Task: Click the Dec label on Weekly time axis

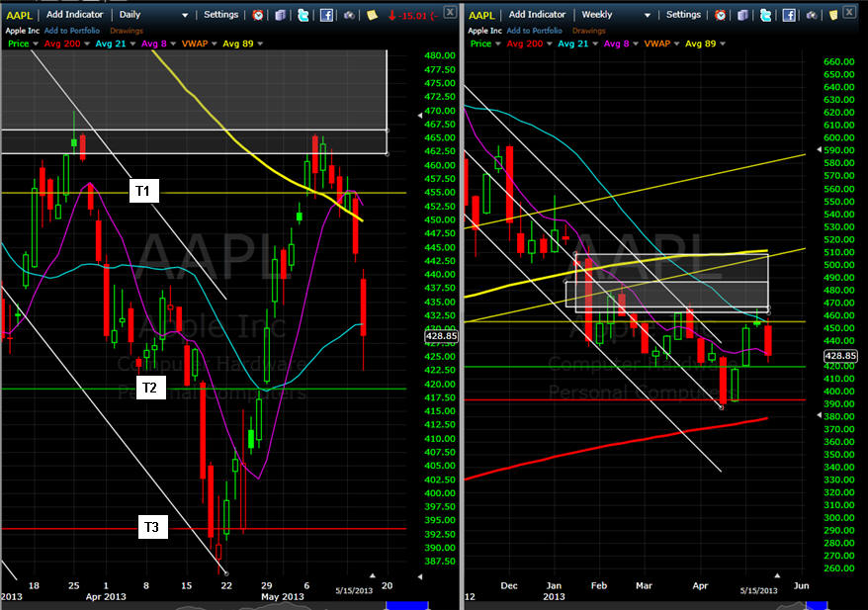Action: 509,585
